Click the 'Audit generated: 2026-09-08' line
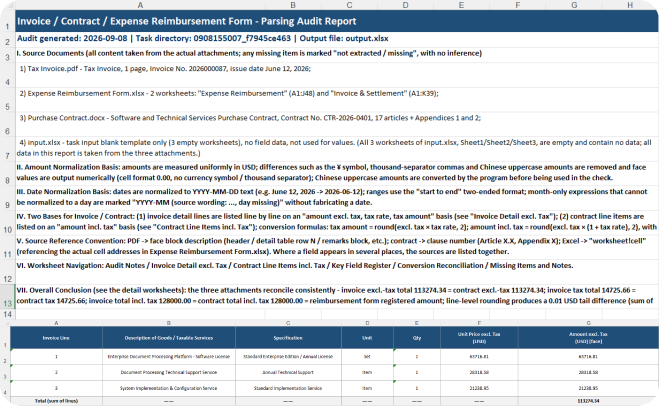 click(203, 38)
